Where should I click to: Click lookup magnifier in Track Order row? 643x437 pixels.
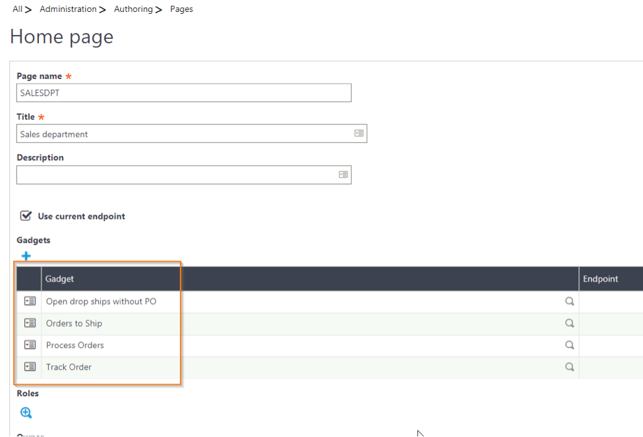pyautogui.click(x=569, y=366)
